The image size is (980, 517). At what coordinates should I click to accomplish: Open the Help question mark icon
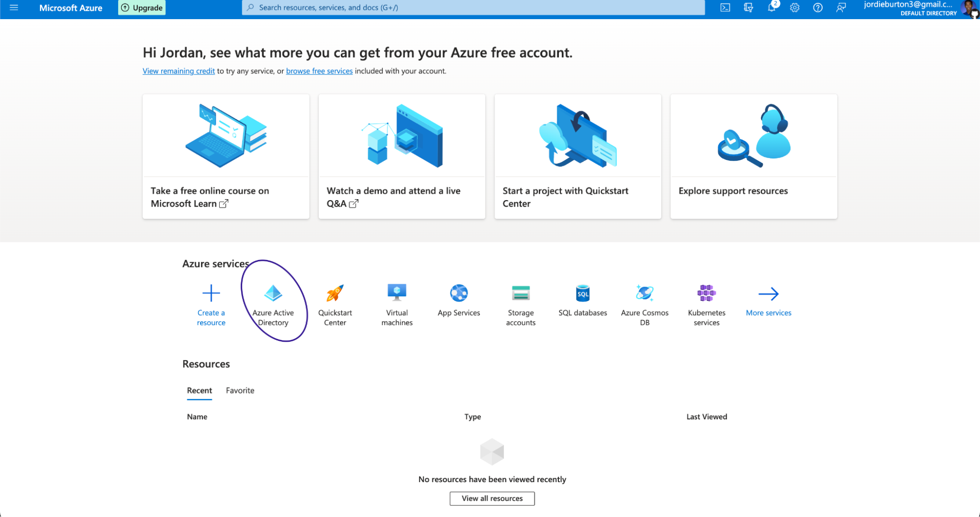[818, 8]
